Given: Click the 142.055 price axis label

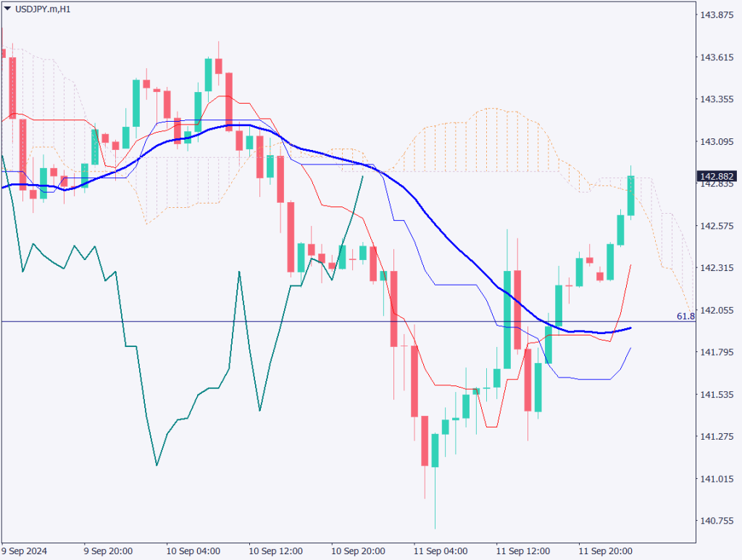Looking at the screenshot, I should pyautogui.click(x=717, y=310).
